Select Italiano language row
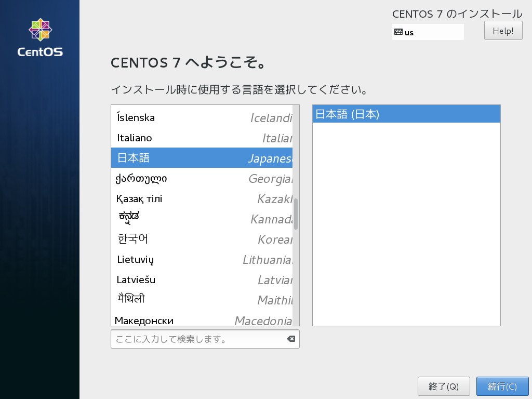The image size is (532, 399). pyautogui.click(x=202, y=138)
